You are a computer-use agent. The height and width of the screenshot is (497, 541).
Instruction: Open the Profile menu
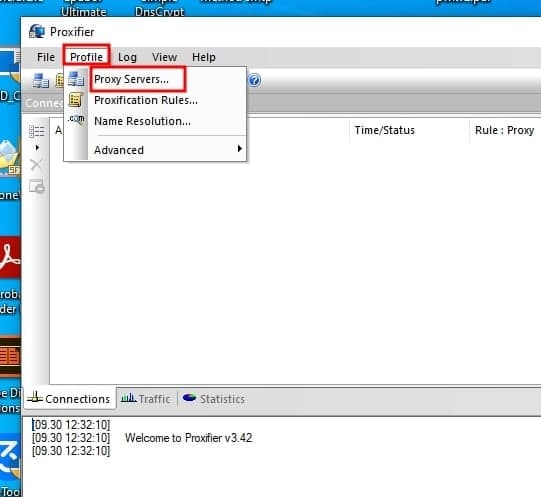point(86,57)
